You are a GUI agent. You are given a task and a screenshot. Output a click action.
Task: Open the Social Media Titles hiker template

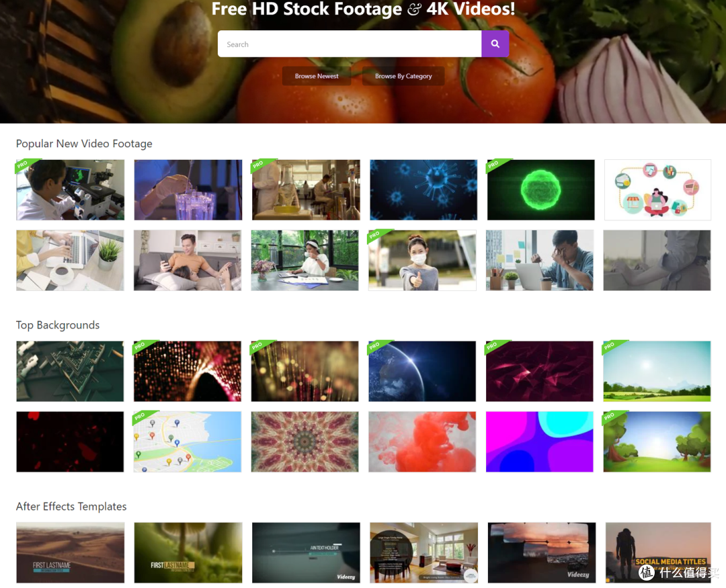pyautogui.click(x=658, y=553)
